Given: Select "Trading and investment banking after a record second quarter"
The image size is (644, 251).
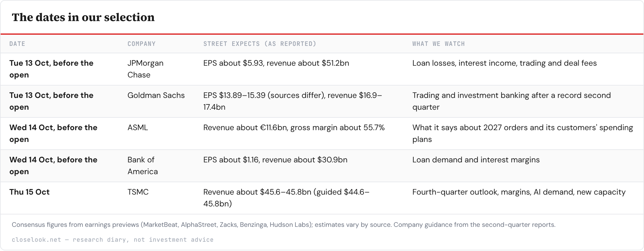Looking at the screenshot, I should point(511,101).
